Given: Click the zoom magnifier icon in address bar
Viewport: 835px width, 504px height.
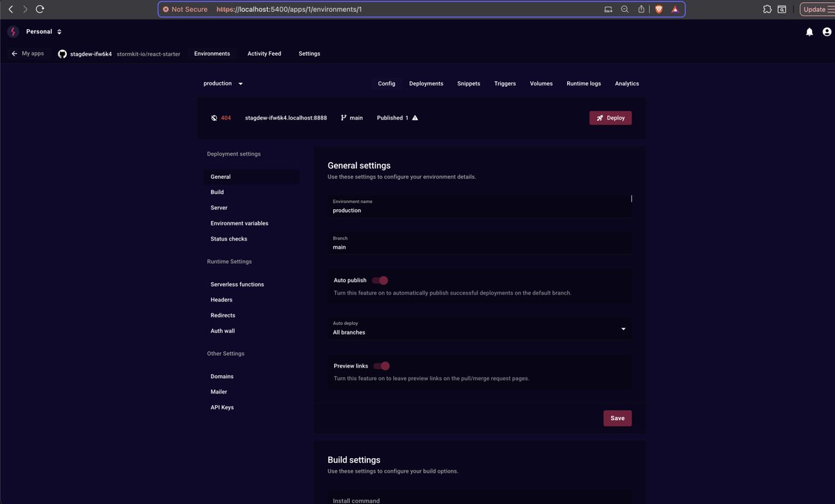Looking at the screenshot, I should [624, 9].
